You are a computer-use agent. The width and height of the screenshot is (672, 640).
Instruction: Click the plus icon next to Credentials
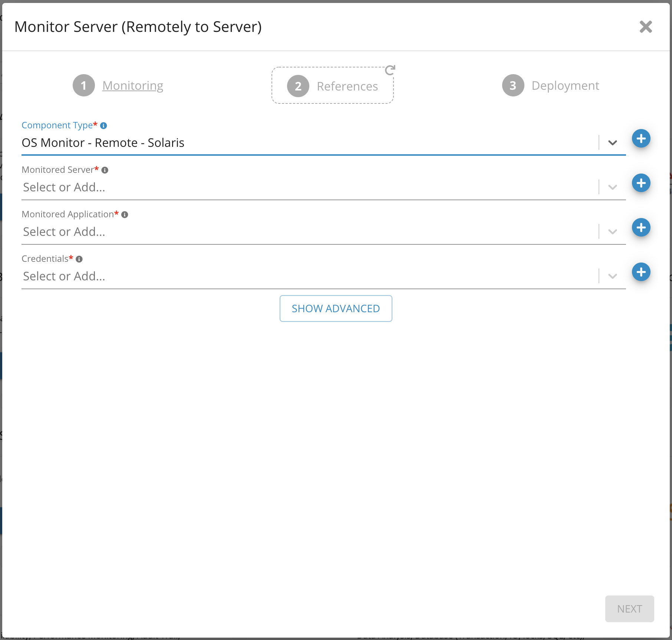coord(640,272)
